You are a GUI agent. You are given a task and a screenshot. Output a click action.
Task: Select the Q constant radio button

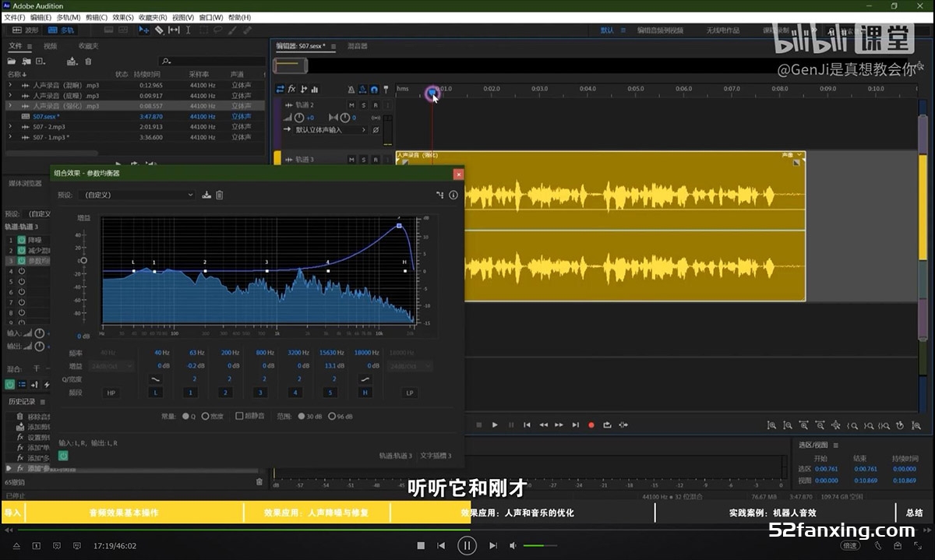[x=185, y=416]
